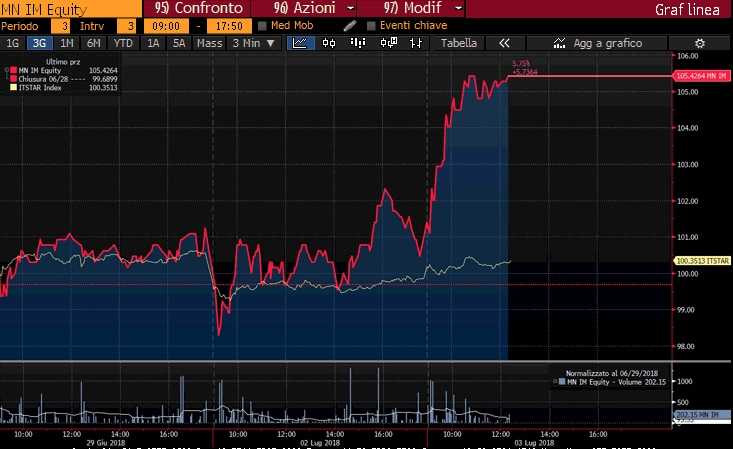Click the Ultimo prz legend header
This screenshot has height=449, width=733.
pos(63,62)
